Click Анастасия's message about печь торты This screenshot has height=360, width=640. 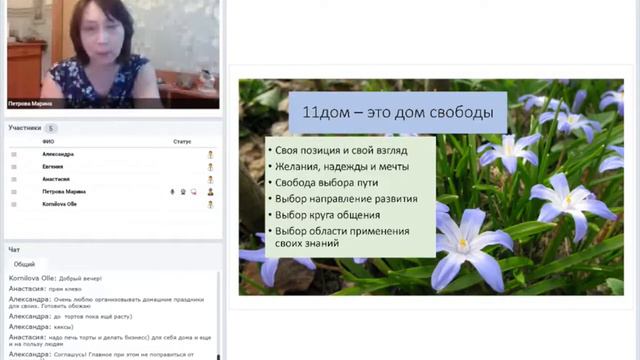(x=110, y=340)
